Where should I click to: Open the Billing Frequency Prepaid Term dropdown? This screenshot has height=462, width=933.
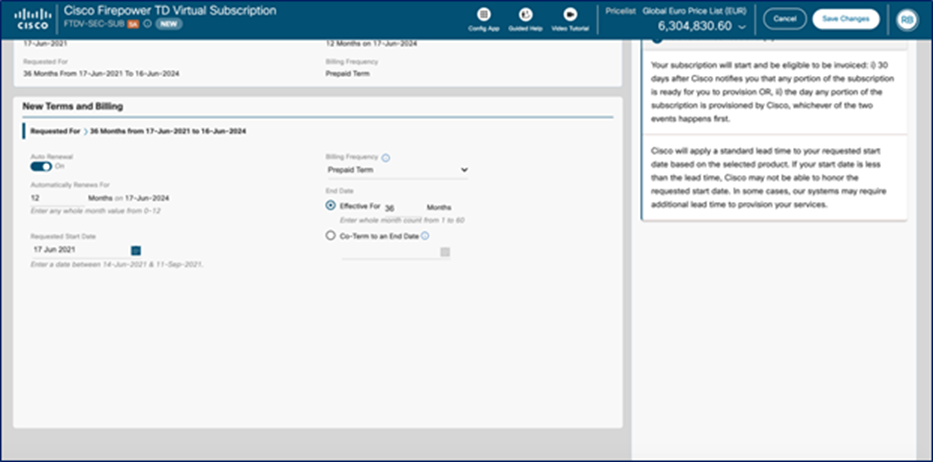pos(397,170)
